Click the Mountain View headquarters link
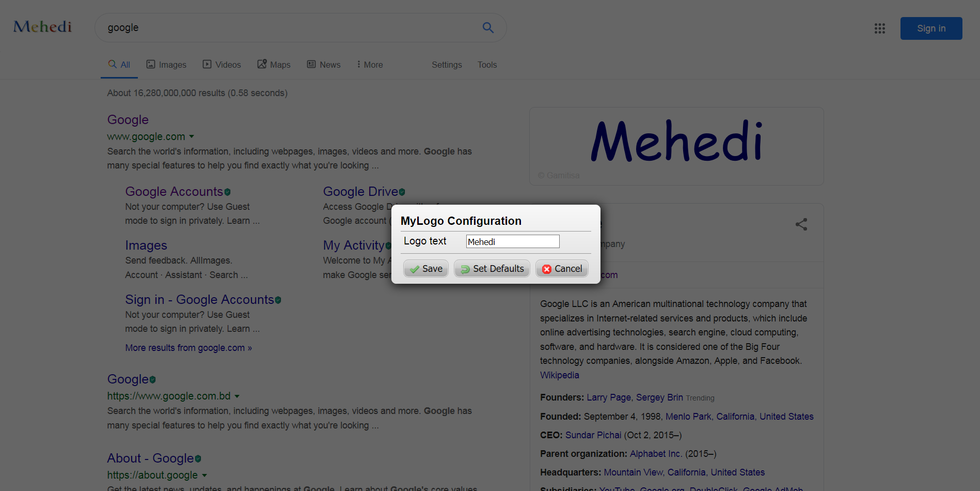This screenshot has width=980, height=491. pos(634,472)
